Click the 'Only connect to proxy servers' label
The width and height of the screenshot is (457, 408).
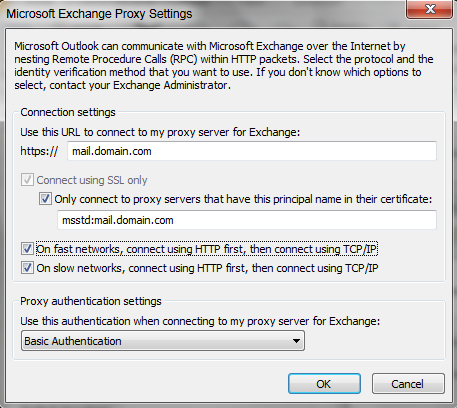pos(243,199)
